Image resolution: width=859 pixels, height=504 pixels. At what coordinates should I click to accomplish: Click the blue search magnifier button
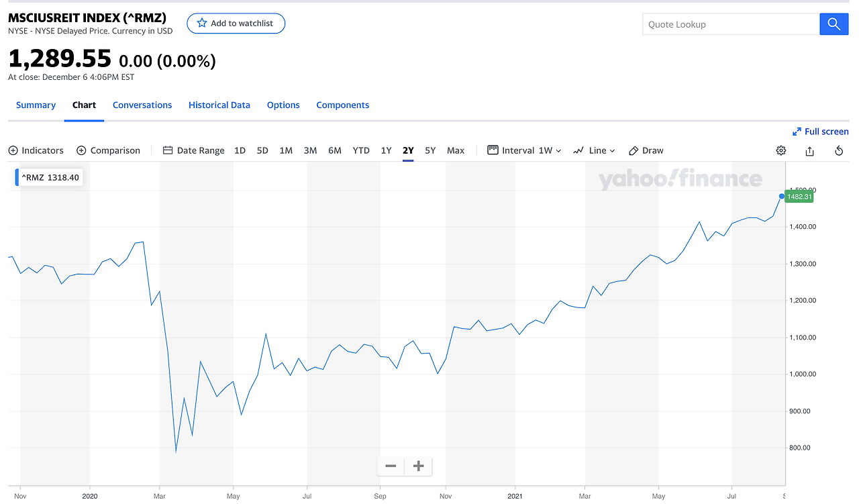(834, 24)
